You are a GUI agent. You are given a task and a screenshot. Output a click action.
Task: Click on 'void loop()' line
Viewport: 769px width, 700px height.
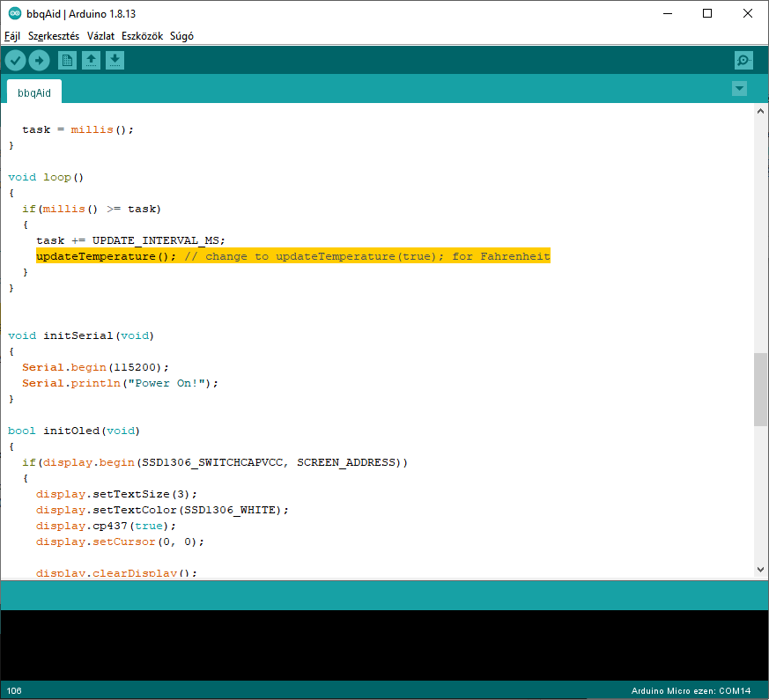[x=46, y=177]
